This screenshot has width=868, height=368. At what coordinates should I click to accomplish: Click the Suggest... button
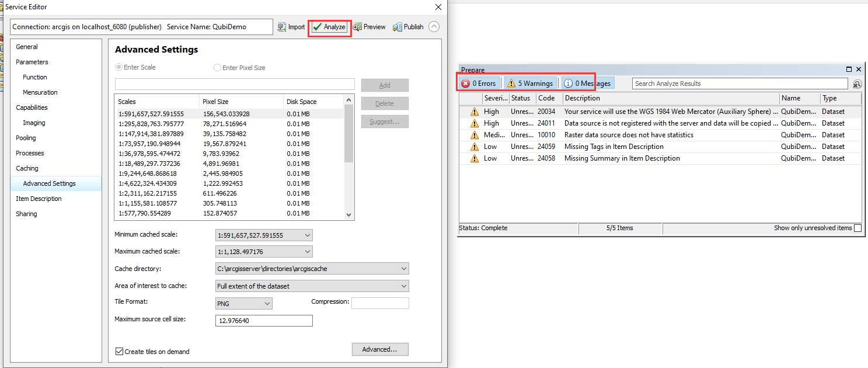pyautogui.click(x=385, y=121)
